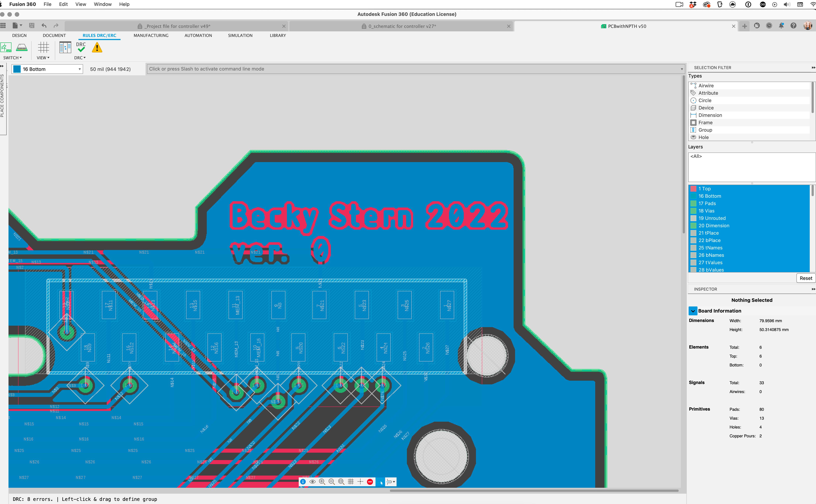Click the Reset button in selection filter
816x504 pixels.
805,278
